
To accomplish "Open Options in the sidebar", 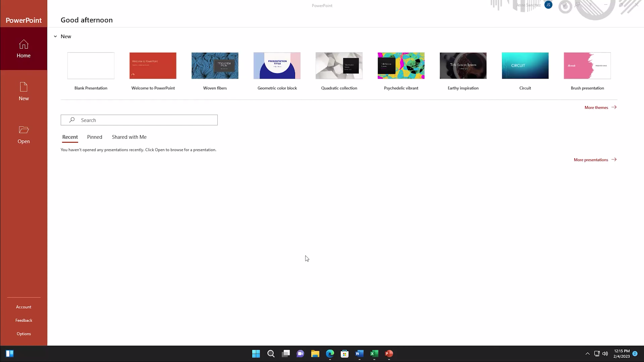I will [23, 334].
